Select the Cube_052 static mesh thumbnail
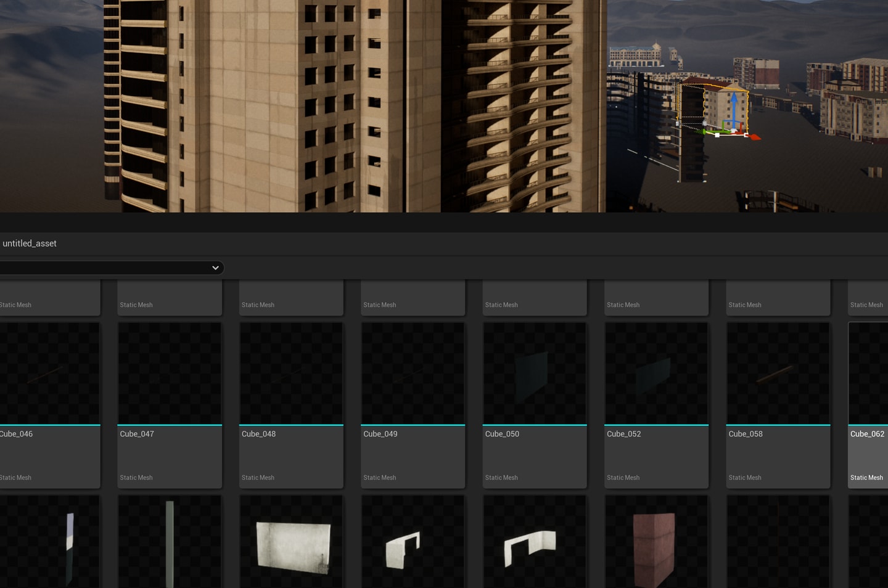This screenshot has height=588, width=888. point(657,373)
